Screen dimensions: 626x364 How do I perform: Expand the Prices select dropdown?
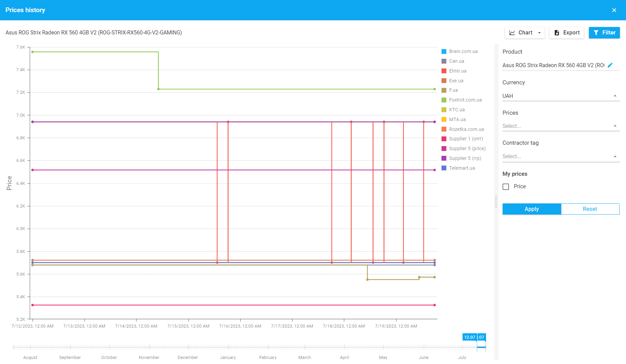click(x=561, y=126)
